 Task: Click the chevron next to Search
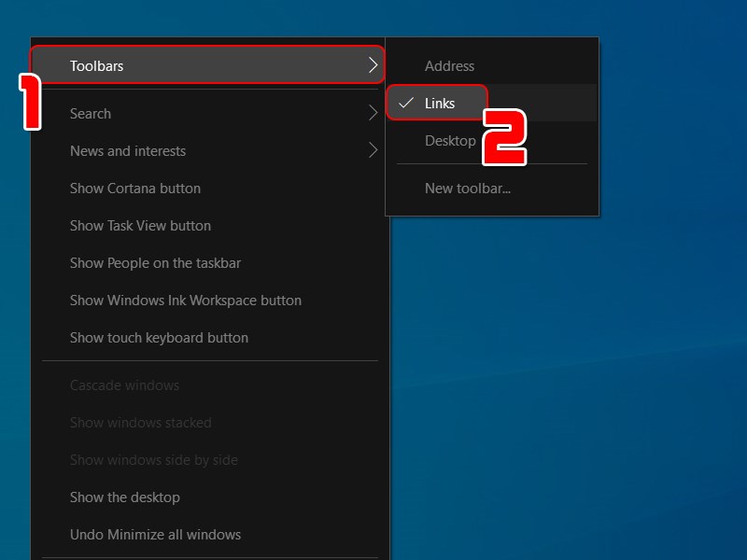click(373, 114)
